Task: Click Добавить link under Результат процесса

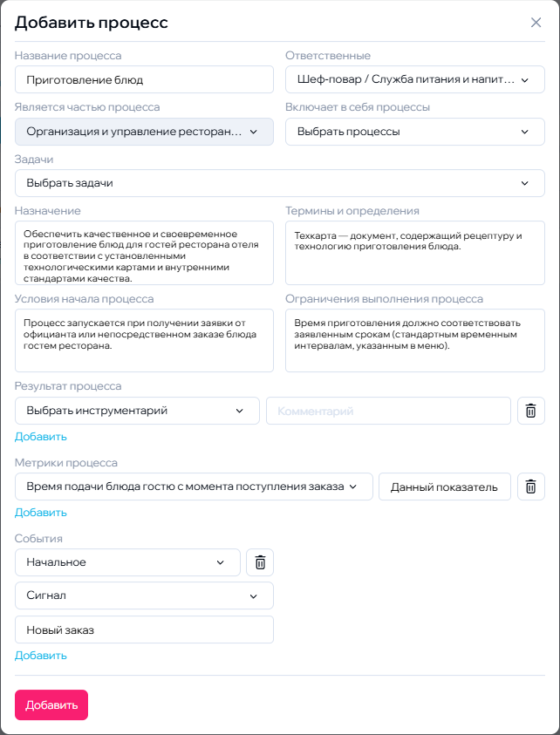Action: pyautogui.click(x=40, y=437)
